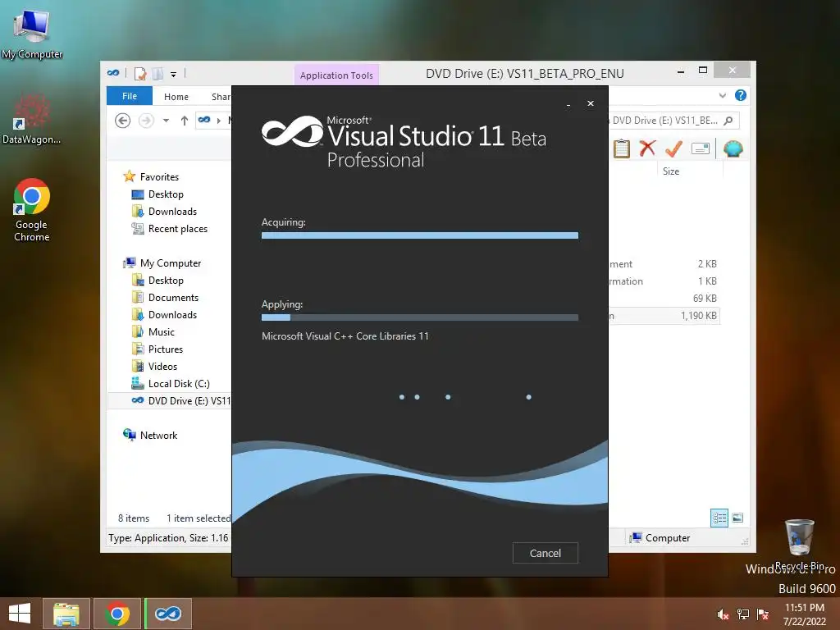Image resolution: width=840 pixels, height=630 pixels.
Task: Open File Explorer from the taskbar
Action: [x=66, y=614]
